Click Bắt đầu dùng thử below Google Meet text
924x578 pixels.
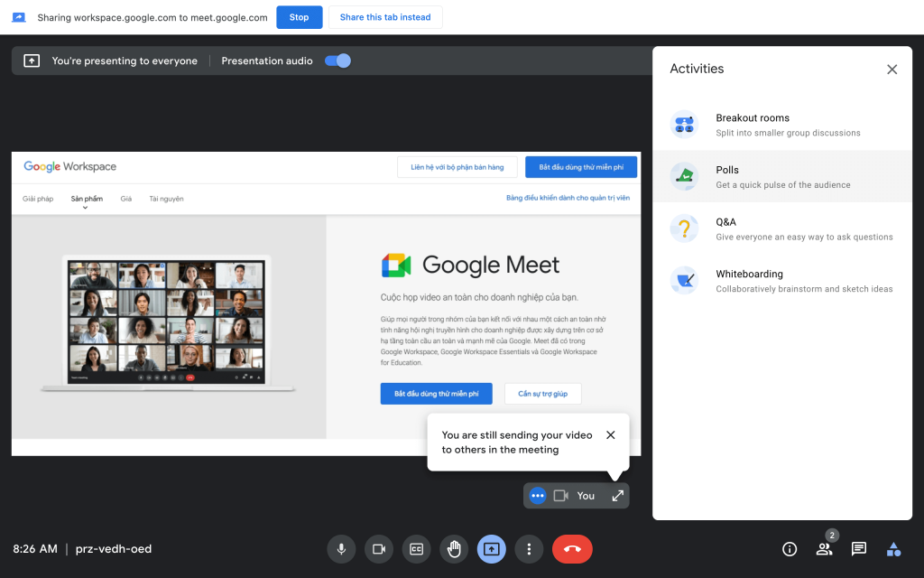coord(437,394)
